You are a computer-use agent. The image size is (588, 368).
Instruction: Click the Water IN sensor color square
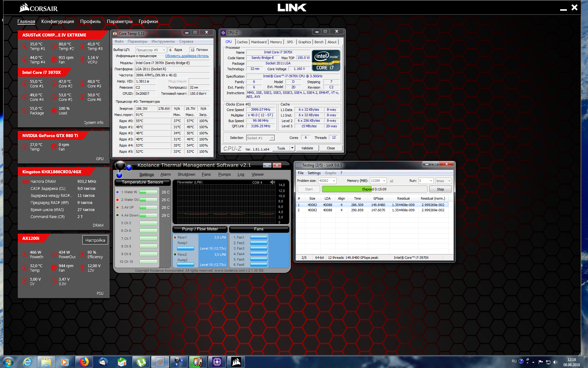(x=118, y=192)
